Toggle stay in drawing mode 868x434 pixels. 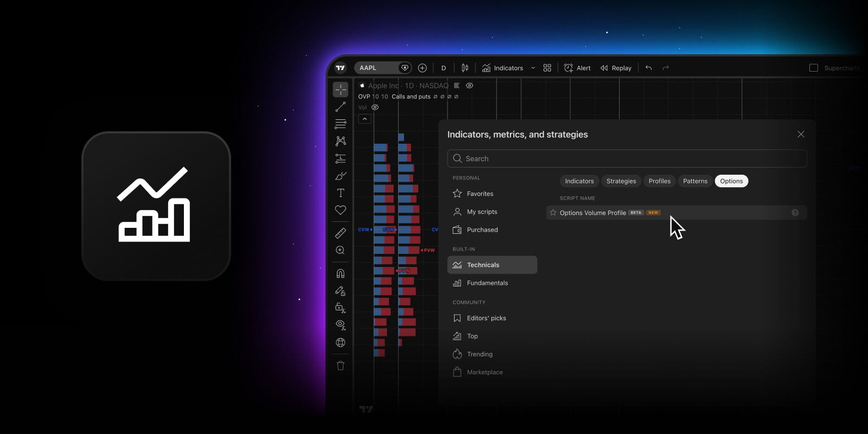coord(341,291)
